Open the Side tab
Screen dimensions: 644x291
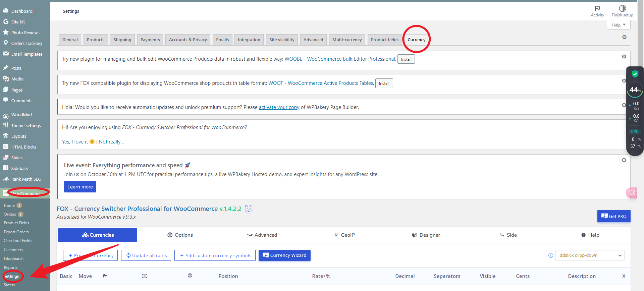coord(508,235)
